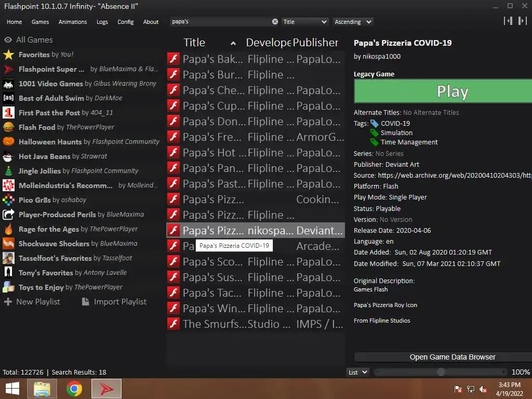Open the Halloween Haunts pumpkin icon
532x399 pixels.
click(x=8, y=142)
